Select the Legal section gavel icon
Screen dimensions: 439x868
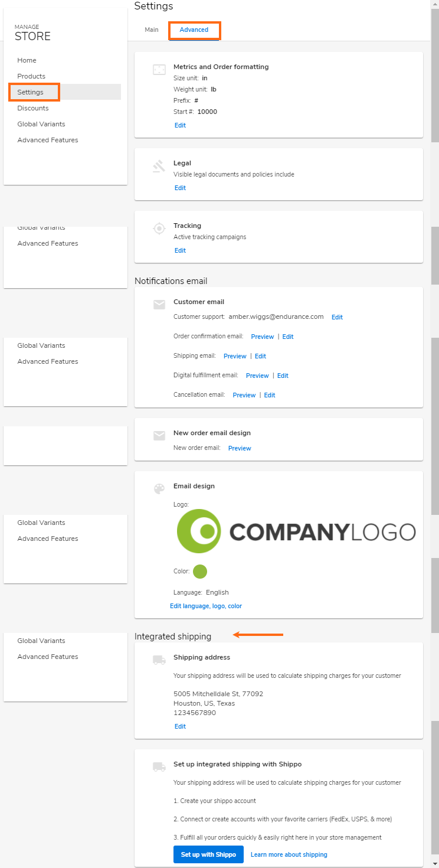(159, 165)
